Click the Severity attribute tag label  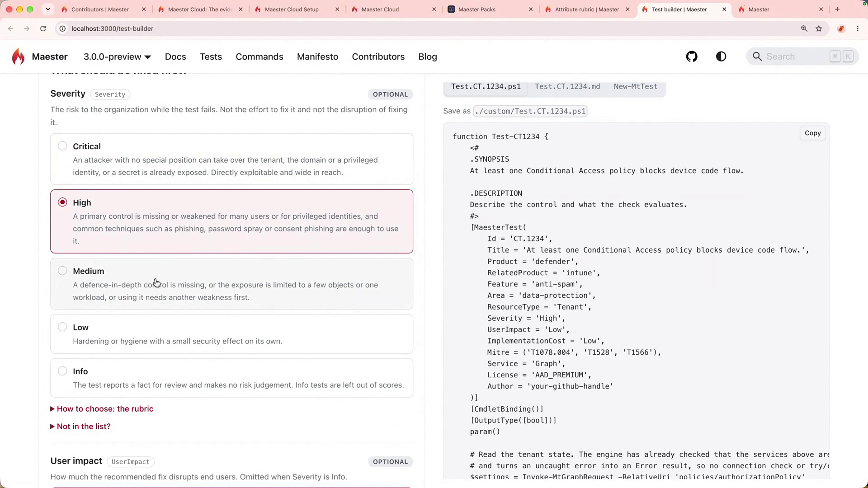click(x=110, y=94)
